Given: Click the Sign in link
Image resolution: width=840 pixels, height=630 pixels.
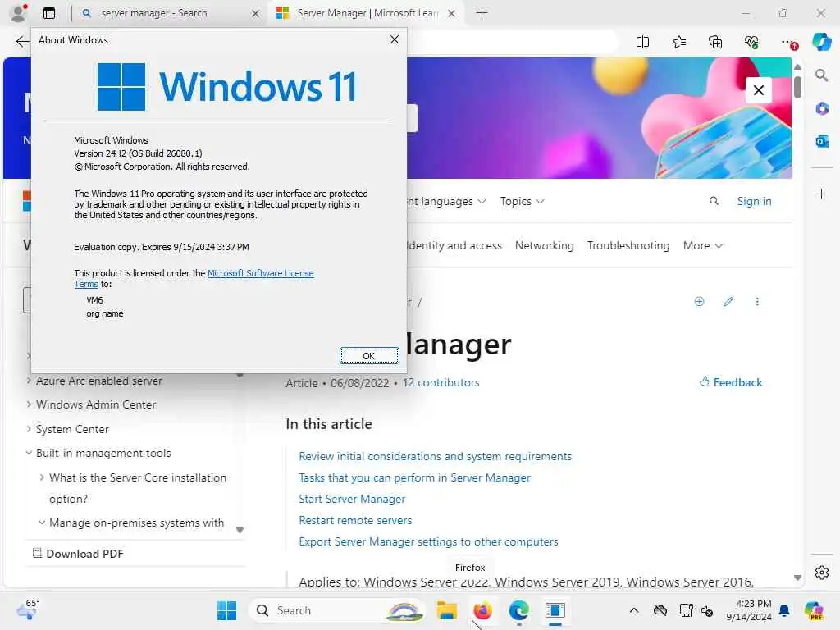Looking at the screenshot, I should 754,201.
